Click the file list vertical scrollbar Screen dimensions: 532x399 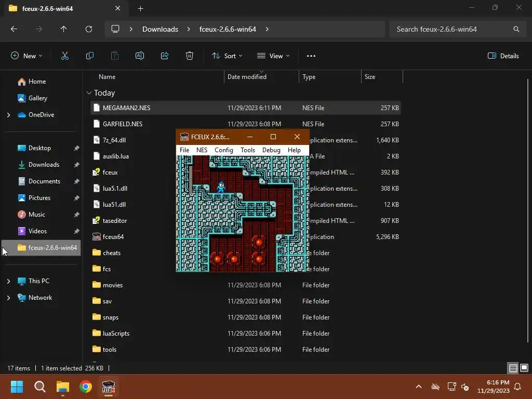528,210
